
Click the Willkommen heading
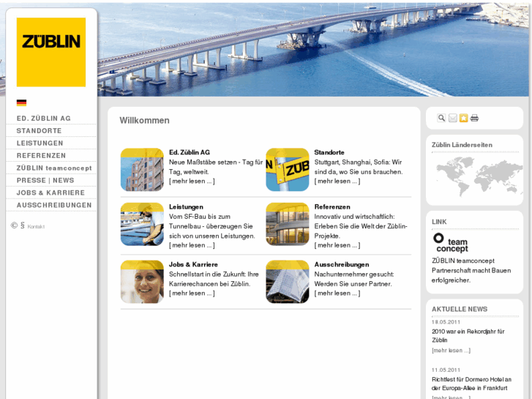point(144,121)
